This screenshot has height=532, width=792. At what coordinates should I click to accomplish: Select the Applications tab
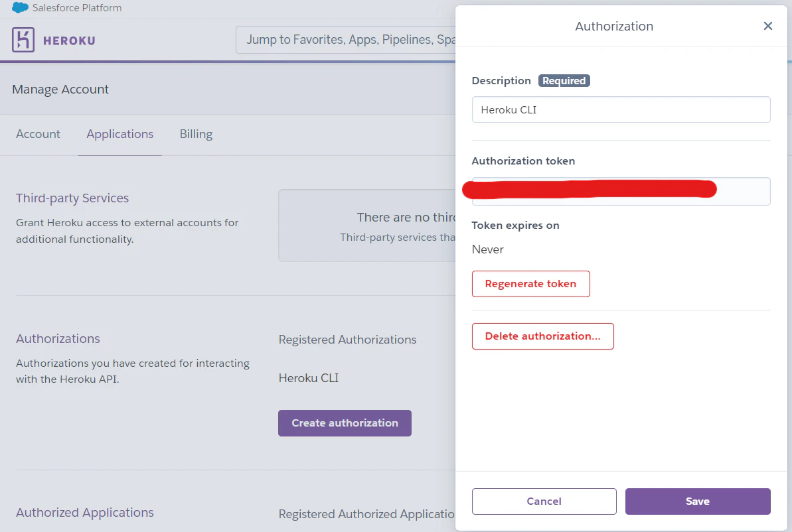[119, 134]
